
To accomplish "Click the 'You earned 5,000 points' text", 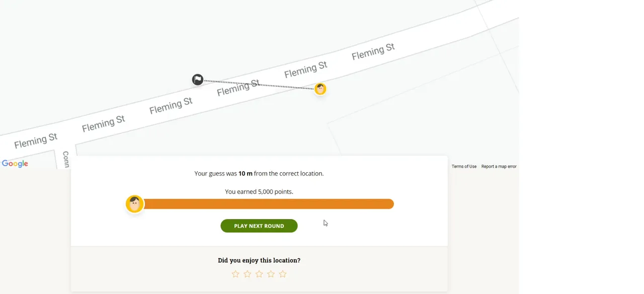I will (259, 192).
